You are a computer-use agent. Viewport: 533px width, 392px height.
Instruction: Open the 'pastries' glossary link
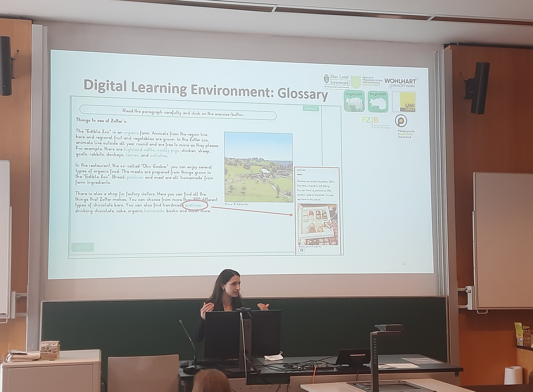click(135, 177)
